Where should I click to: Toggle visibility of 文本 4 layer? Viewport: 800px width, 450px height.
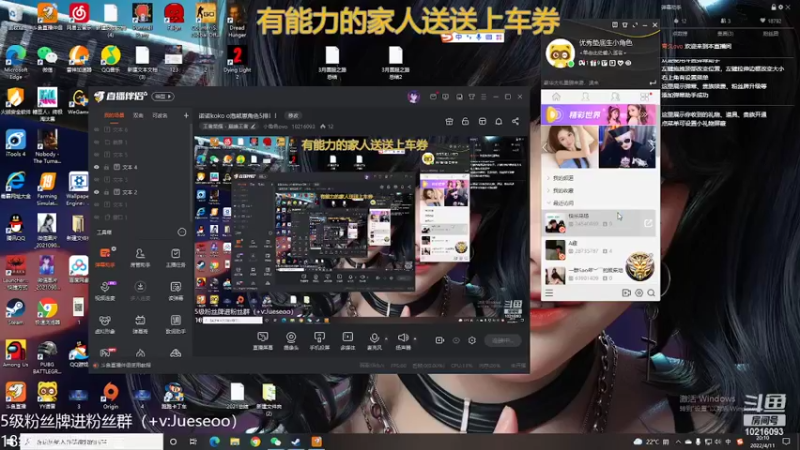[x=96, y=167]
